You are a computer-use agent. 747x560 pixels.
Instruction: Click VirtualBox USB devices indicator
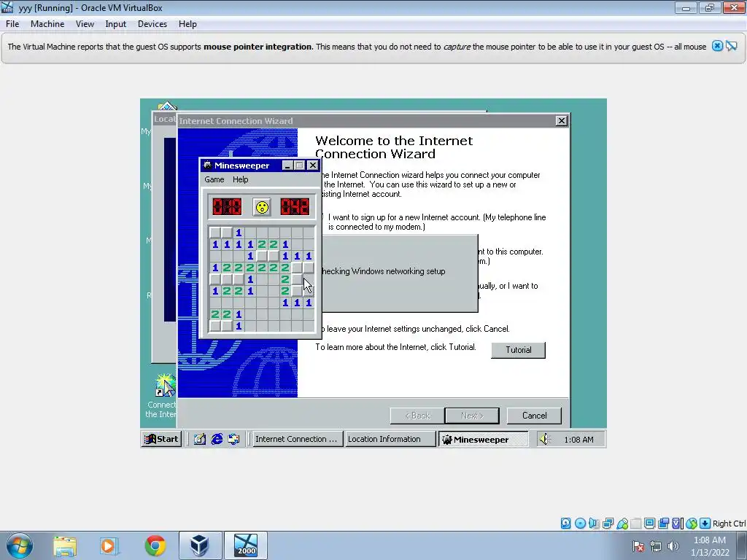(x=622, y=524)
